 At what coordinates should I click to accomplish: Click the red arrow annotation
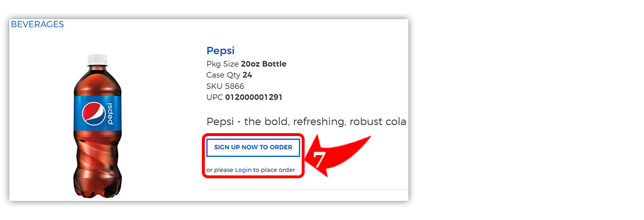pyautogui.click(x=339, y=156)
